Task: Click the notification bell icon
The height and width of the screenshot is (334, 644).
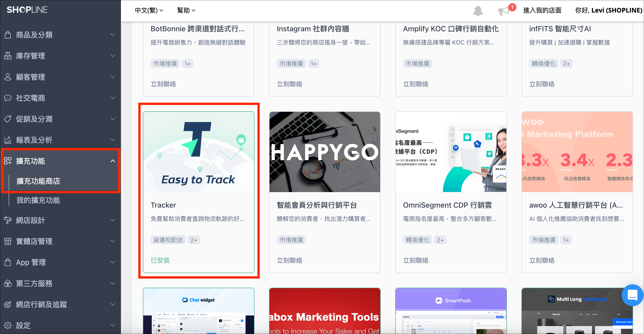Action: pyautogui.click(x=478, y=11)
